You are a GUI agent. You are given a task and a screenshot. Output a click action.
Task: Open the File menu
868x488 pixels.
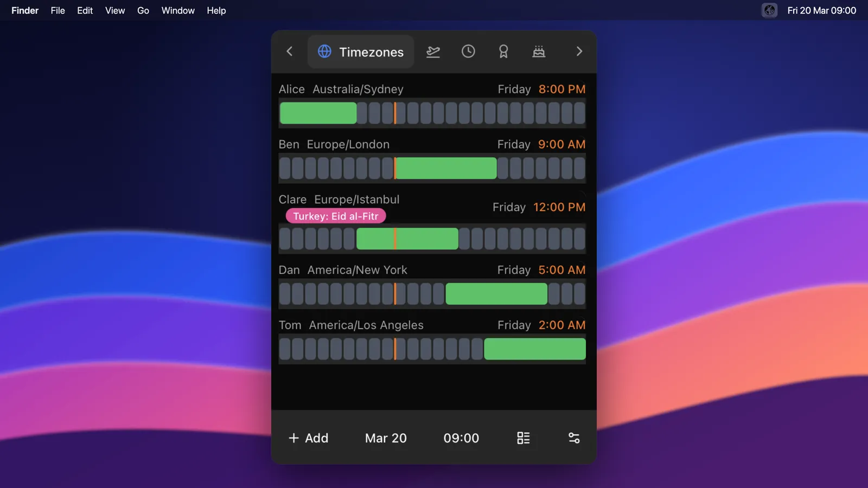(x=58, y=10)
